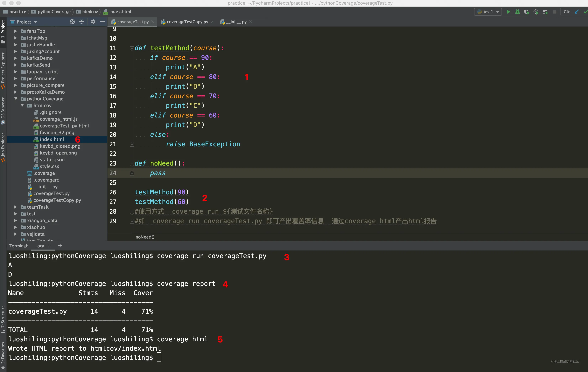The height and width of the screenshot is (372, 588).
Task: Open the Project panel settings gear
Action: [x=93, y=22]
